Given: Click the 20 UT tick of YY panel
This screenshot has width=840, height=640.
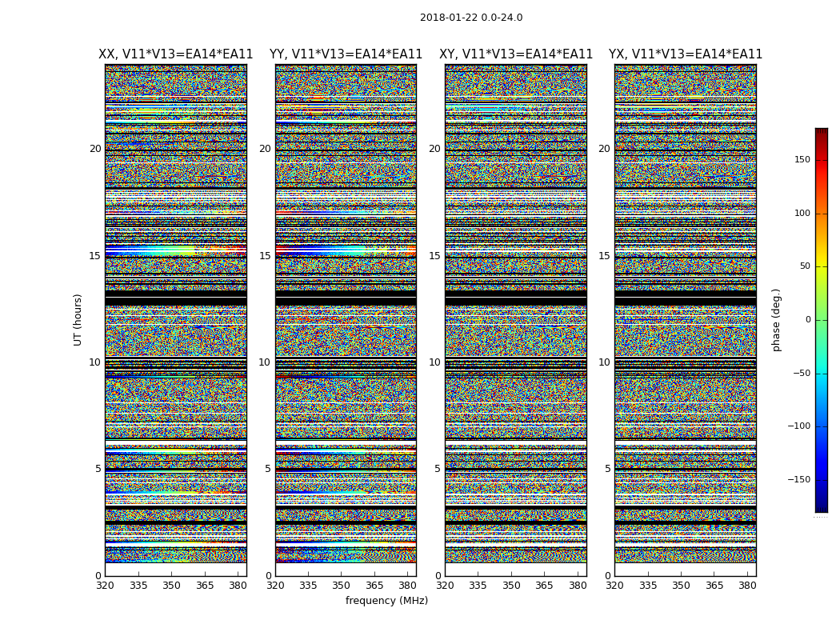Looking at the screenshot, I should point(265,149).
